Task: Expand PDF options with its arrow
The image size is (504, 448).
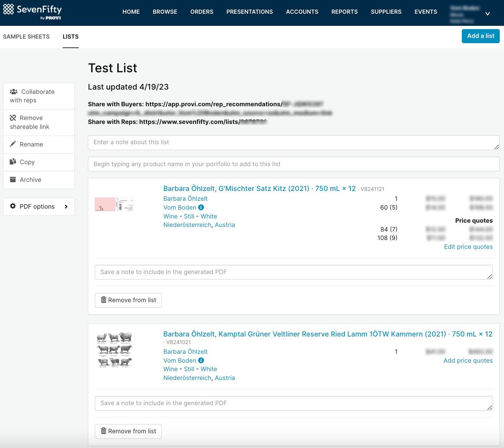Action: point(66,207)
